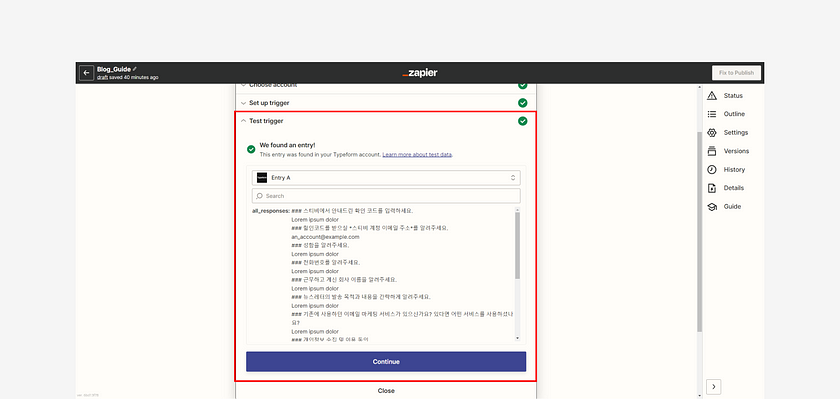Click the green check beside 'We found an entry!'

coord(251,149)
